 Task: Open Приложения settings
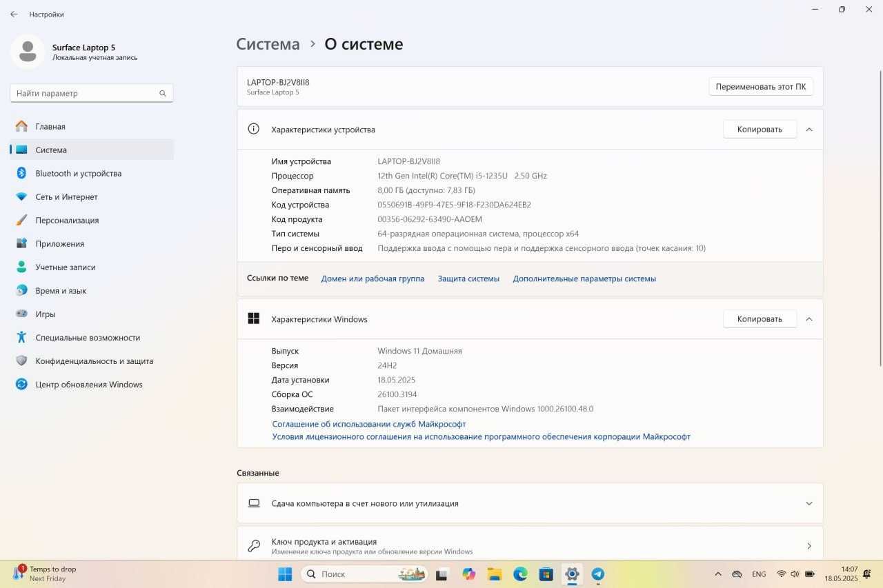click(x=92, y=243)
